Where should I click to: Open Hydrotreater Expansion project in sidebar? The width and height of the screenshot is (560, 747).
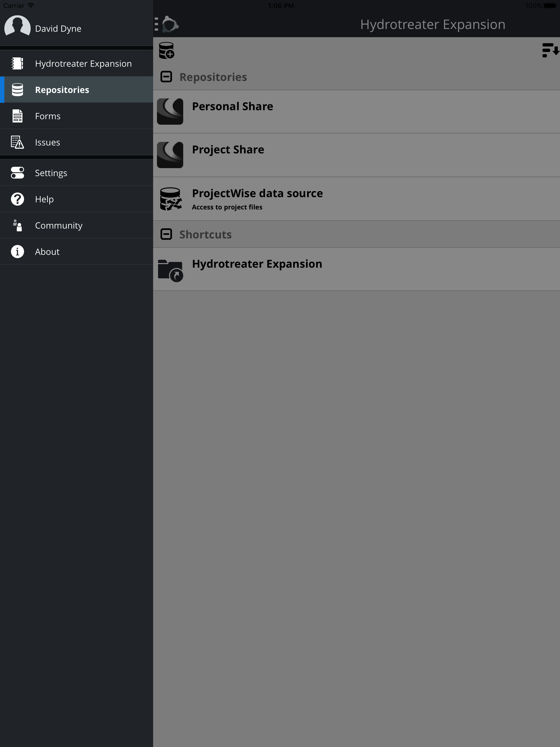click(x=77, y=63)
